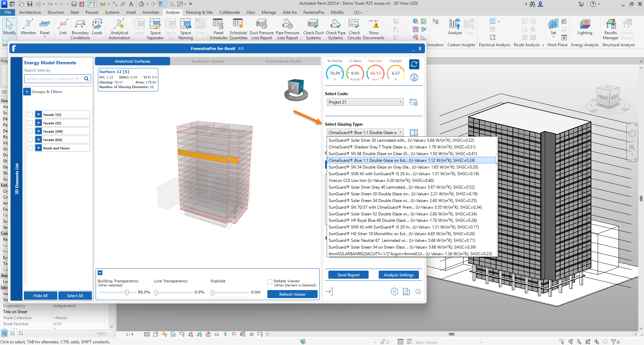Enable the Rotate Viewer checkbox
The width and height of the screenshot is (644, 345).
pos(270,282)
